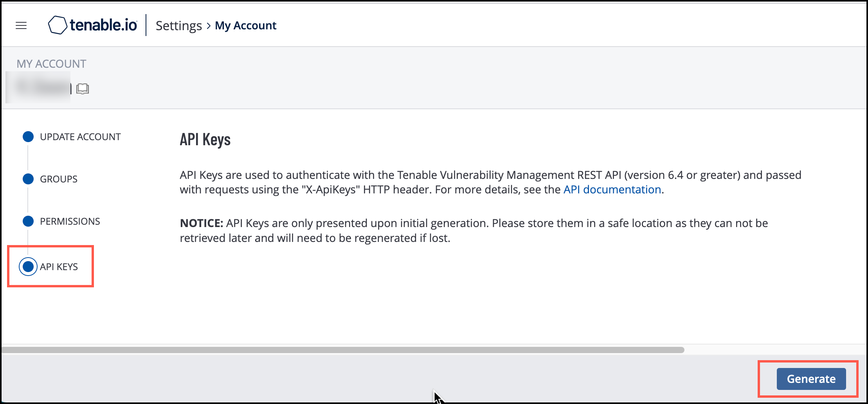
Task: Select the API KEYS section label
Action: [59, 267]
